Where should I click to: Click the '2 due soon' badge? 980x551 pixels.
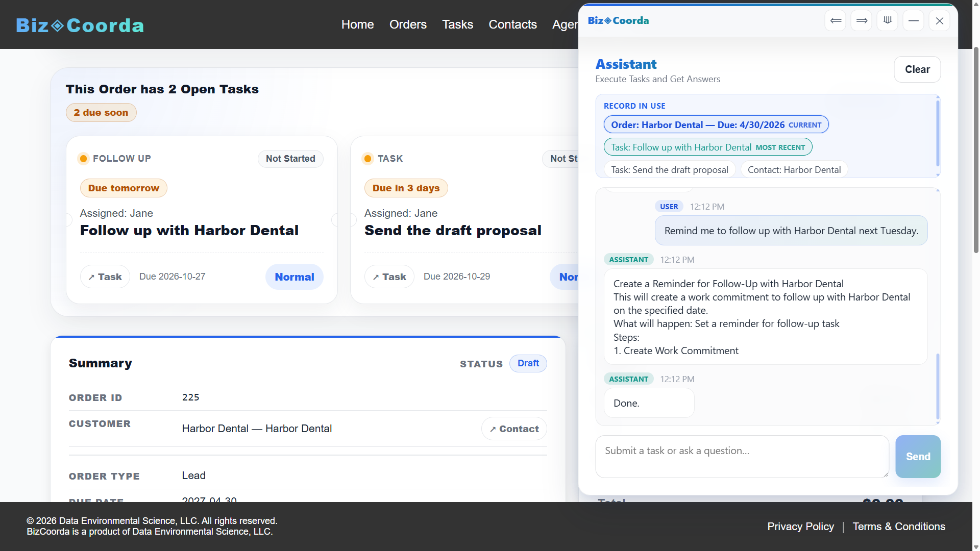coord(101,113)
